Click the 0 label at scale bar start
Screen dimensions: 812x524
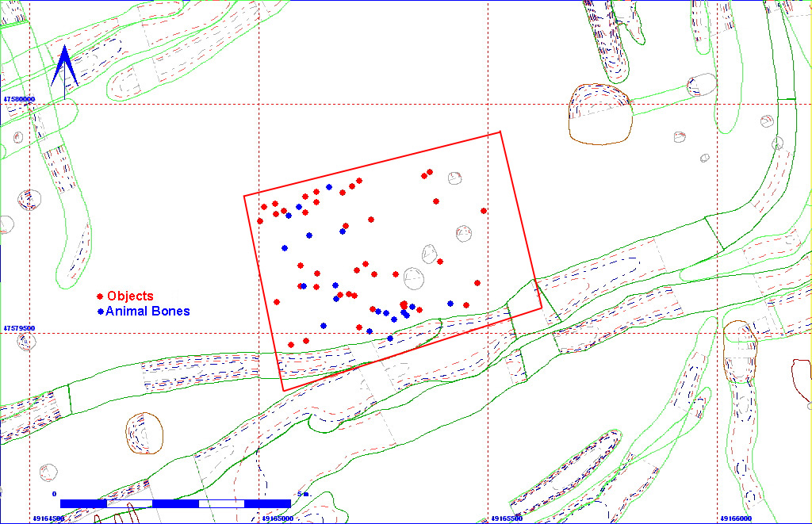55,494
